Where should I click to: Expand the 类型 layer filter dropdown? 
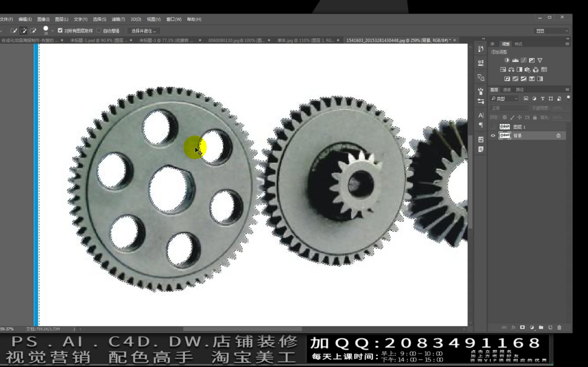[x=516, y=99]
